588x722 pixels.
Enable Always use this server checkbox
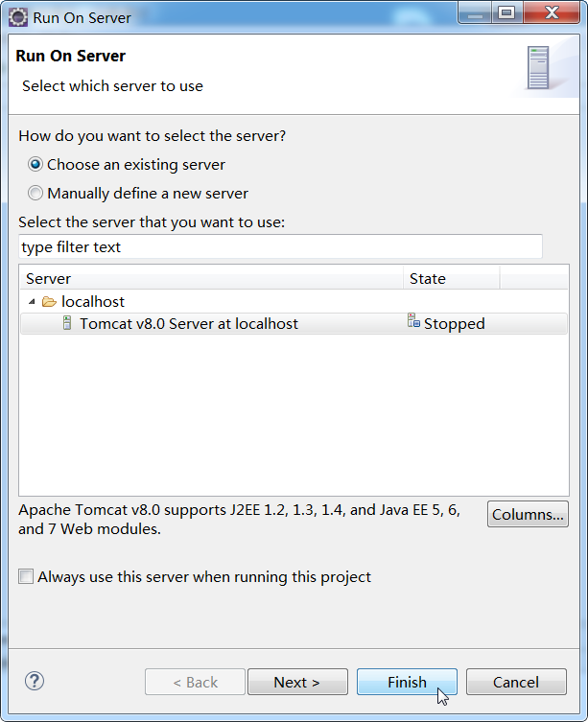click(x=26, y=576)
